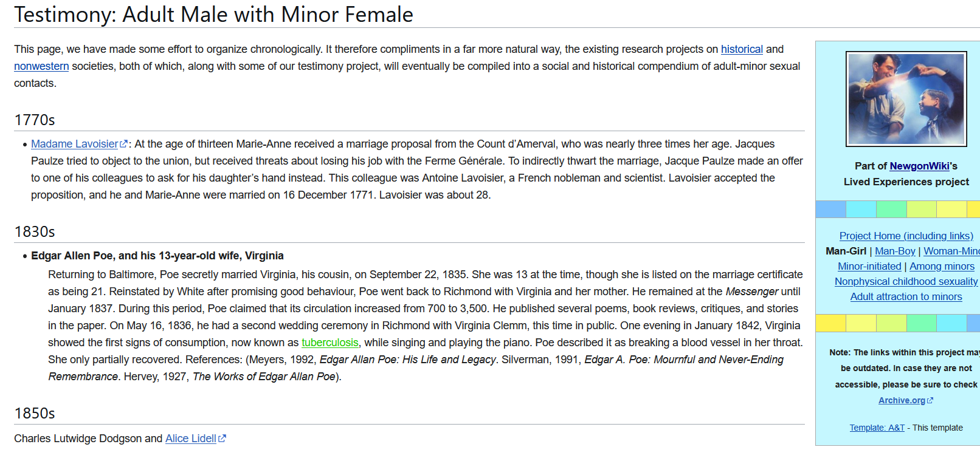This screenshot has width=980, height=461.
Task: Open the tuberculosis green link
Action: click(x=330, y=343)
